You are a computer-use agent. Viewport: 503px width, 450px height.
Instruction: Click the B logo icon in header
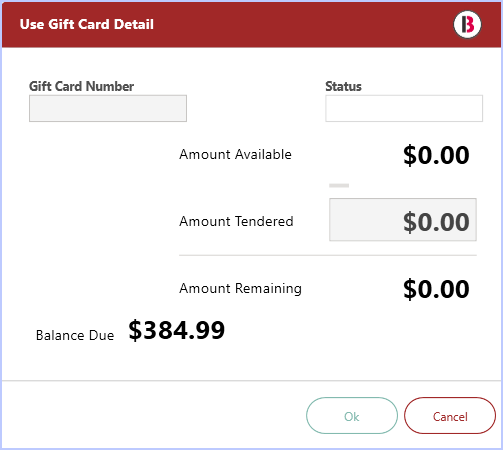point(467,24)
